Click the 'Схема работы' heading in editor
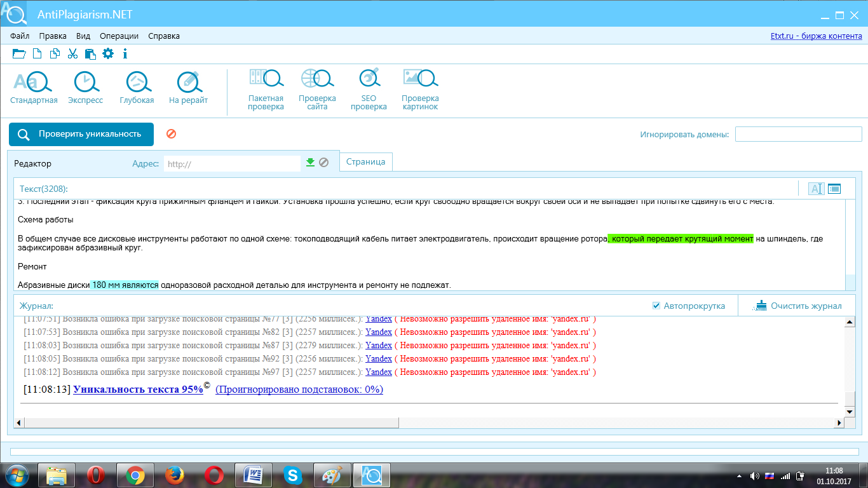This screenshot has width=868, height=488. pyautogui.click(x=46, y=220)
